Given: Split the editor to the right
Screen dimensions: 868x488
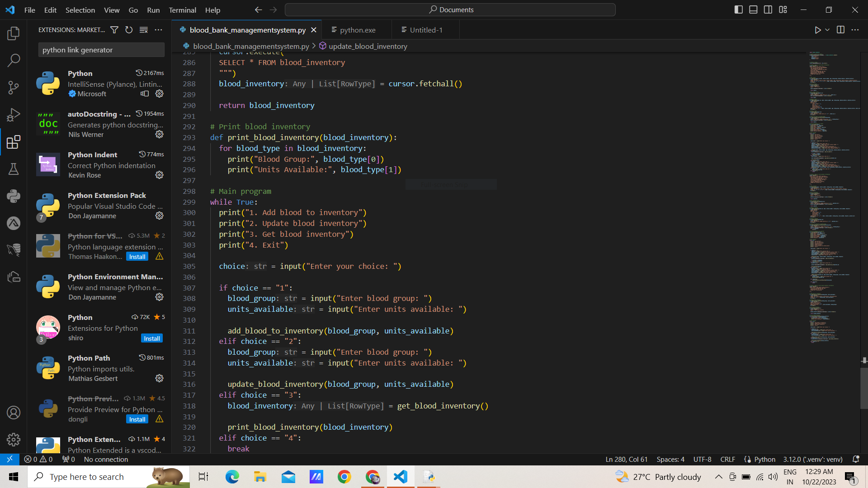Looking at the screenshot, I should click(840, 30).
